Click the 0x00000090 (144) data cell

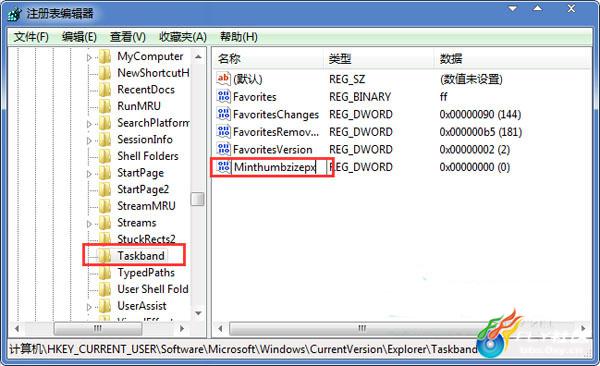coord(480,114)
